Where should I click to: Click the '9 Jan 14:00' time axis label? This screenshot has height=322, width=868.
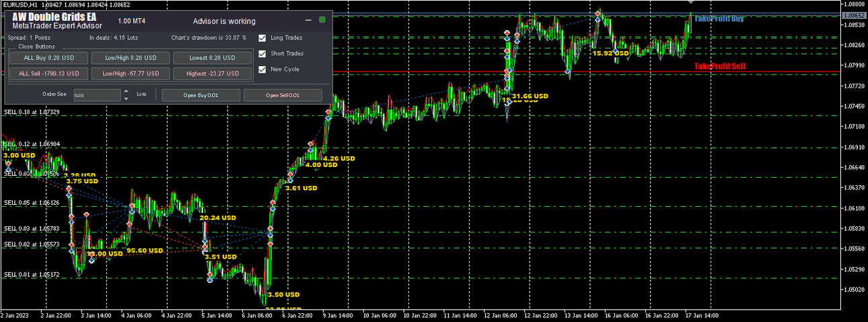point(338,315)
